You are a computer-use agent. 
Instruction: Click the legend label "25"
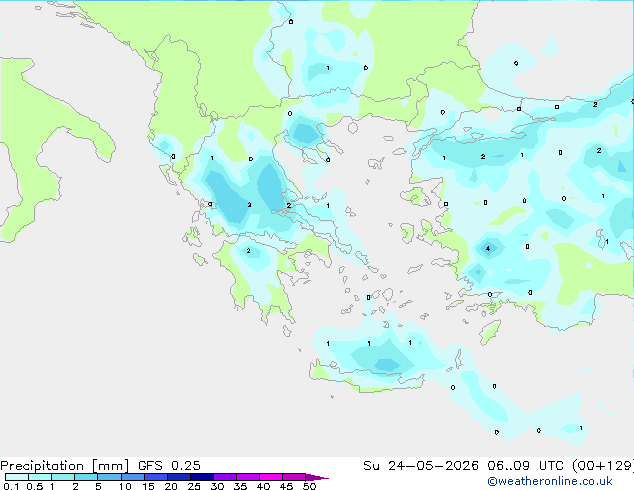tap(194, 486)
